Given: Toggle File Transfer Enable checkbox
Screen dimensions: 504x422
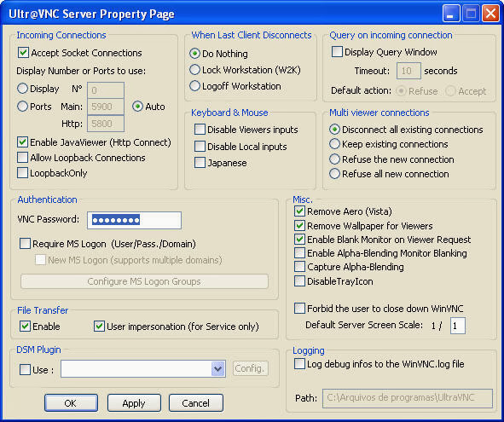Looking at the screenshot, I should pos(25,327).
